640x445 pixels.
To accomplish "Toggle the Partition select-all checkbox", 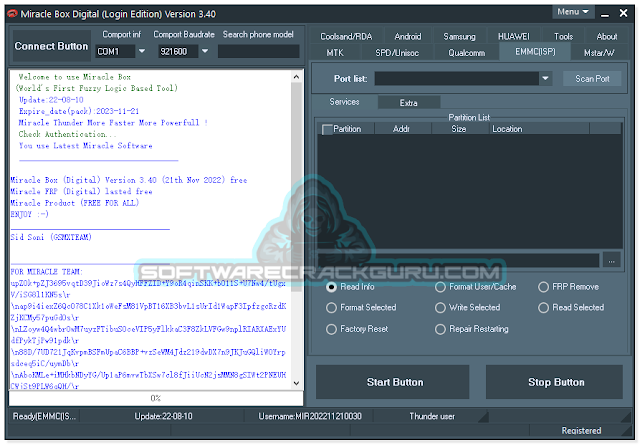I will 327,129.
